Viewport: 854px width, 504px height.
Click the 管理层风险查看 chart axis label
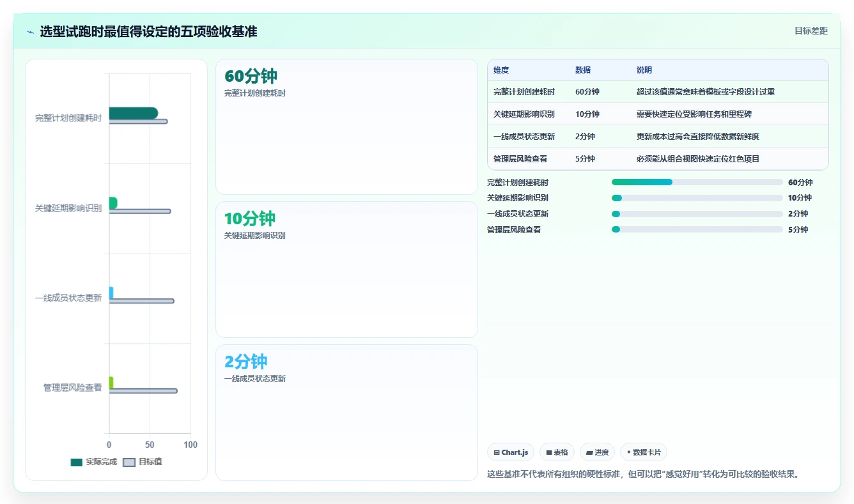(x=72, y=388)
